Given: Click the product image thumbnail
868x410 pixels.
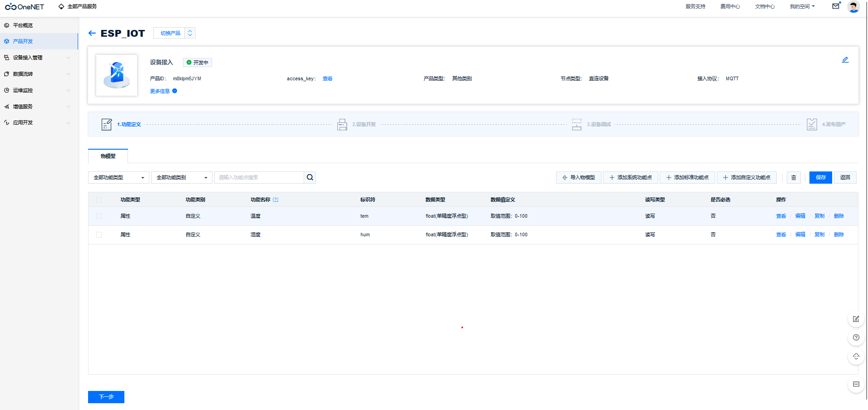Looking at the screenshot, I should [117, 75].
